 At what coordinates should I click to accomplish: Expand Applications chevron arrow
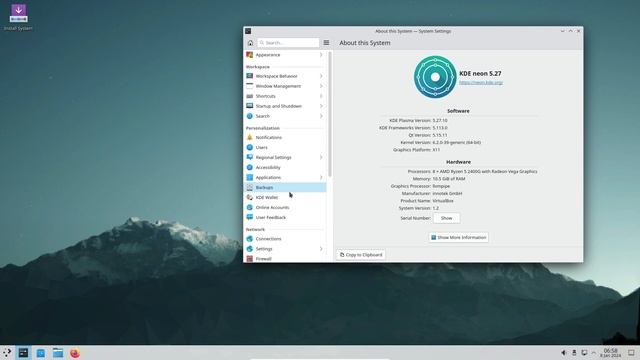[x=321, y=177]
